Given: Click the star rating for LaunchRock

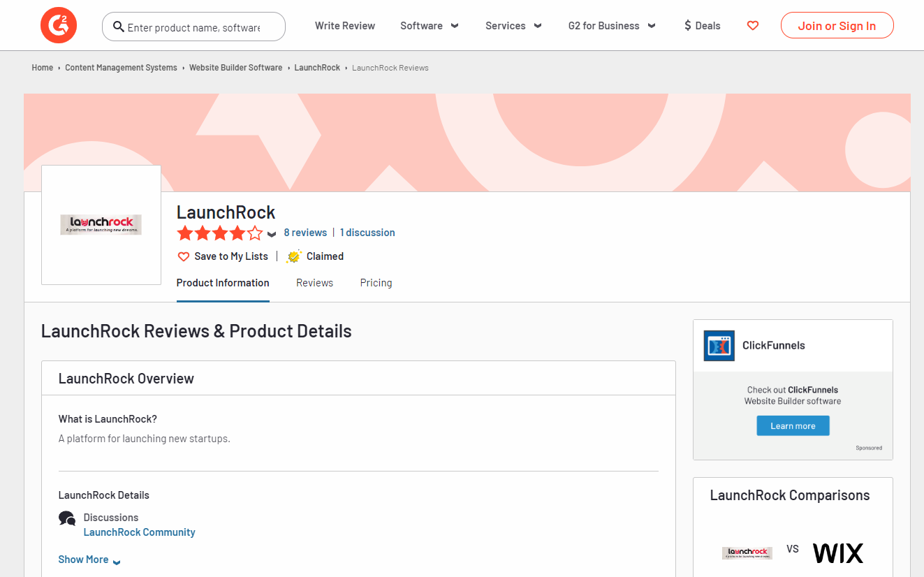Looking at the screenshot, I should pos(220,233).
